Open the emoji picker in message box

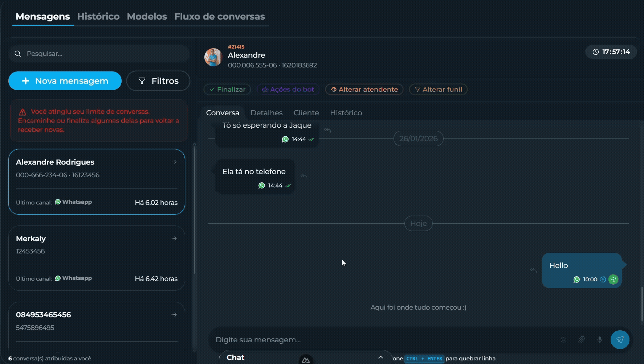563,340
